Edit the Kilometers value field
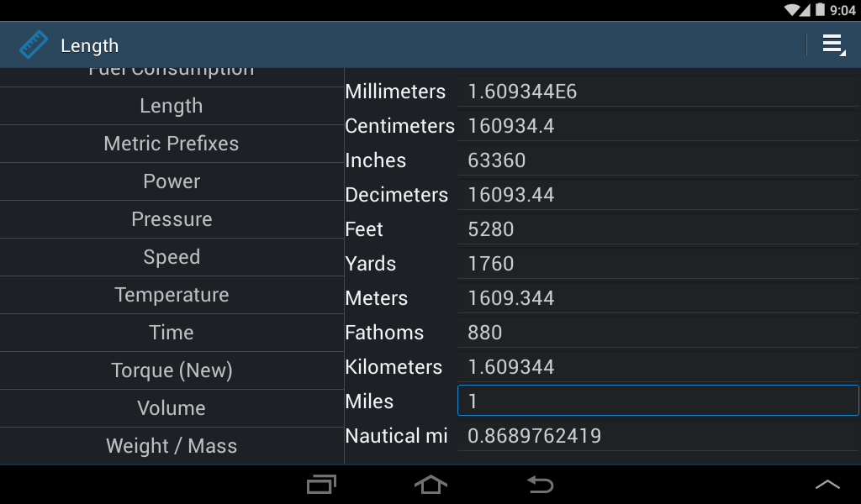This screenshot has width=861, height=504. point(658,366)
